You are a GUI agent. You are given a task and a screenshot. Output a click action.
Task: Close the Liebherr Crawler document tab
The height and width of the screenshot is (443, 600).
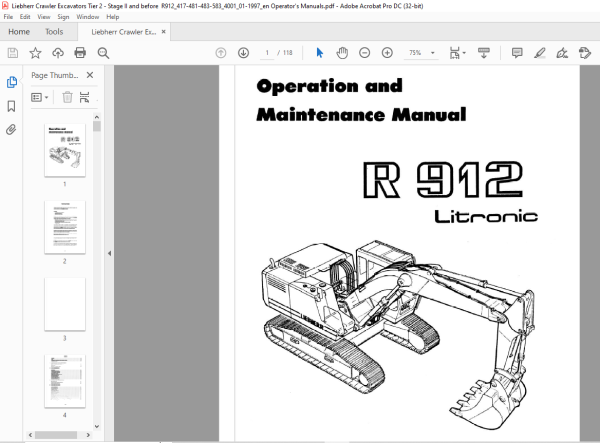tap(164, 32)
